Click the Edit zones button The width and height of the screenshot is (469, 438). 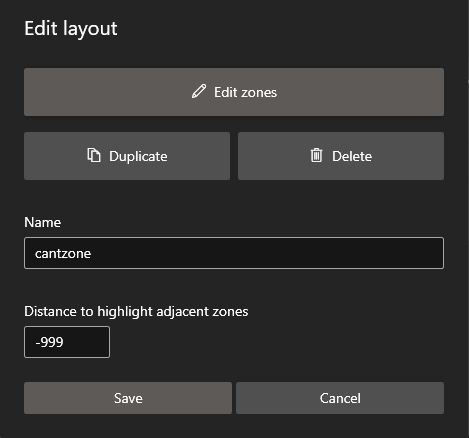(x=234, y=92)
